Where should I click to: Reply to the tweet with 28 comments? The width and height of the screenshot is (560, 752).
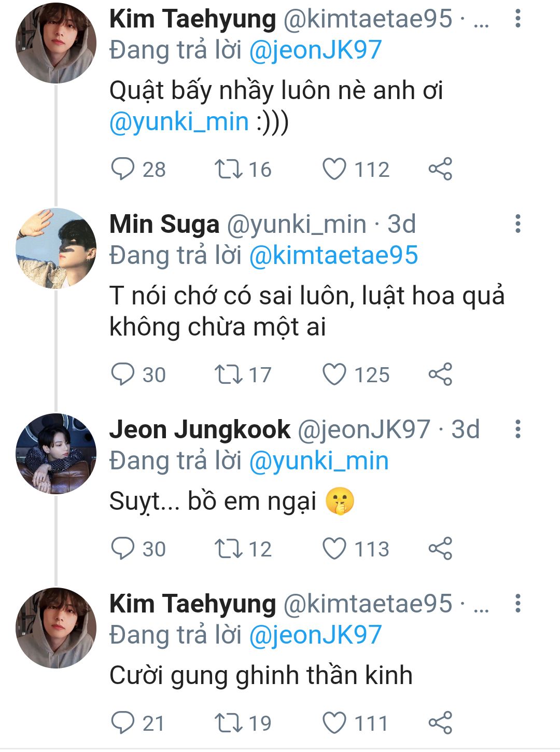click(x=123, y=169)
